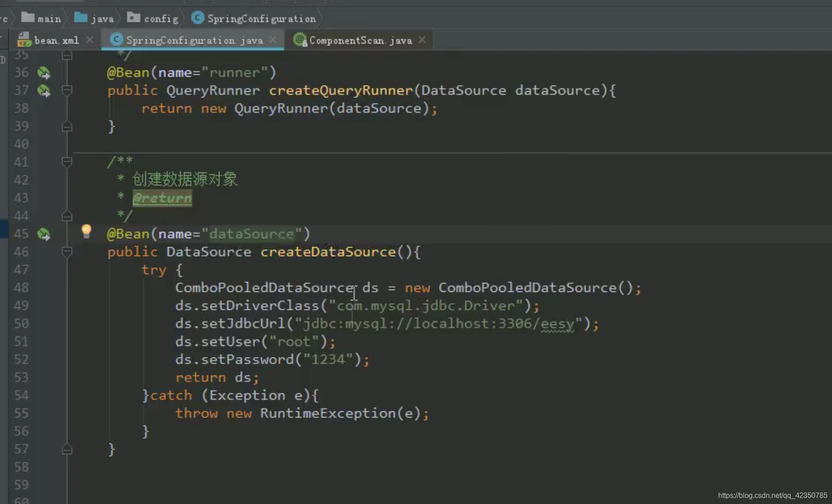Click the "1234" password string
The height and width of the screenshot is (504, 832).
click(328, 359)
